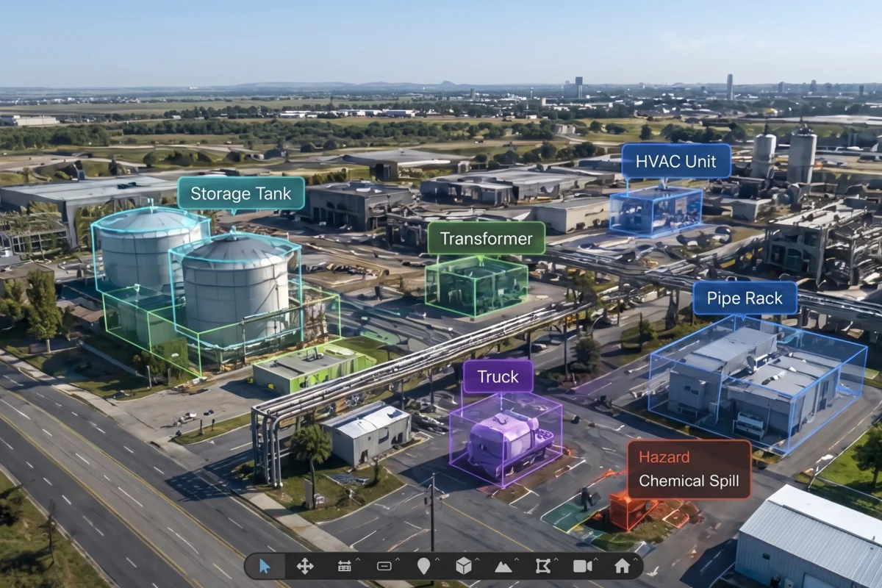Open the Hazard Chemical Spill callout
This screenshot has width=882, height=588.
[x=689, y=470]
